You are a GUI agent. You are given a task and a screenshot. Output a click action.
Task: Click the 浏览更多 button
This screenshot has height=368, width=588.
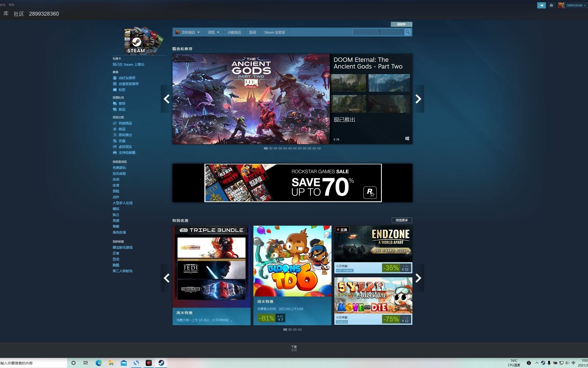pos(402,220)
